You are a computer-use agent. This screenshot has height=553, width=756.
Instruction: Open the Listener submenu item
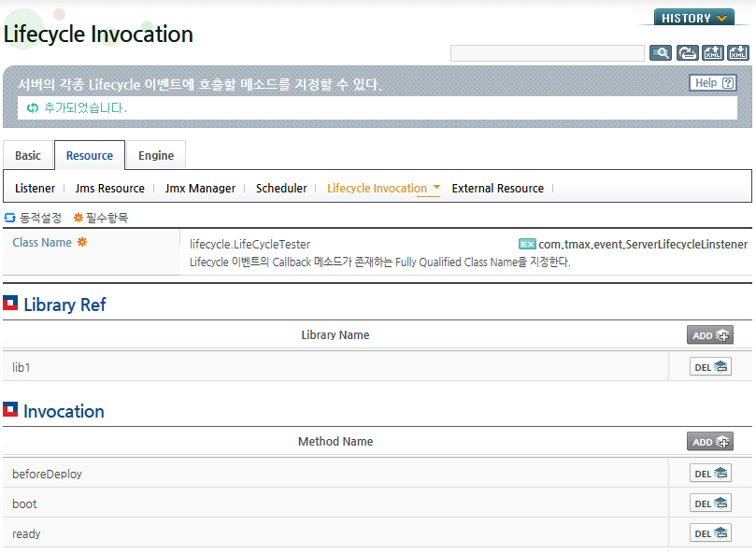point(35,188)
